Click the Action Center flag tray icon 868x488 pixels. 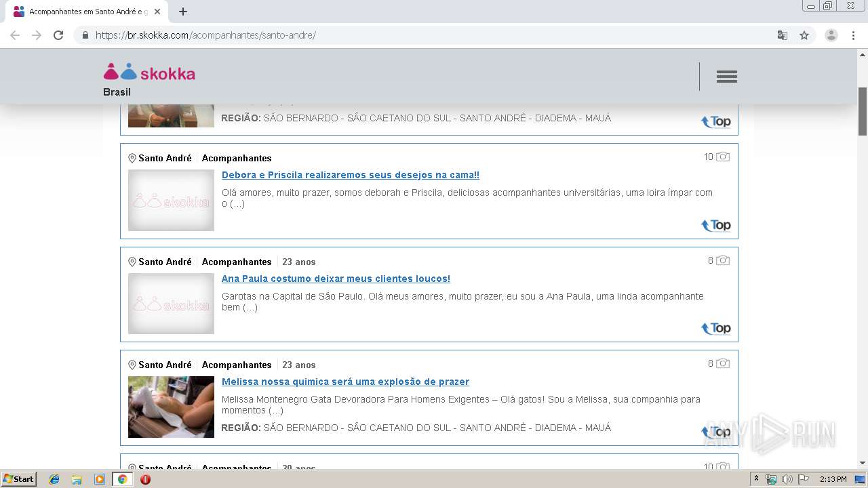point(804,479)
